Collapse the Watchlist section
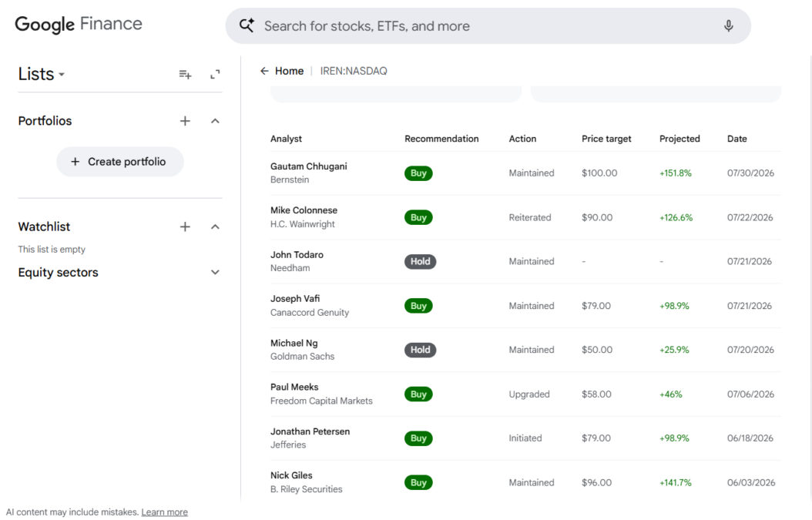Image resolution: width=812 pixels, height=520 pixels. click(x=215, y=226)
